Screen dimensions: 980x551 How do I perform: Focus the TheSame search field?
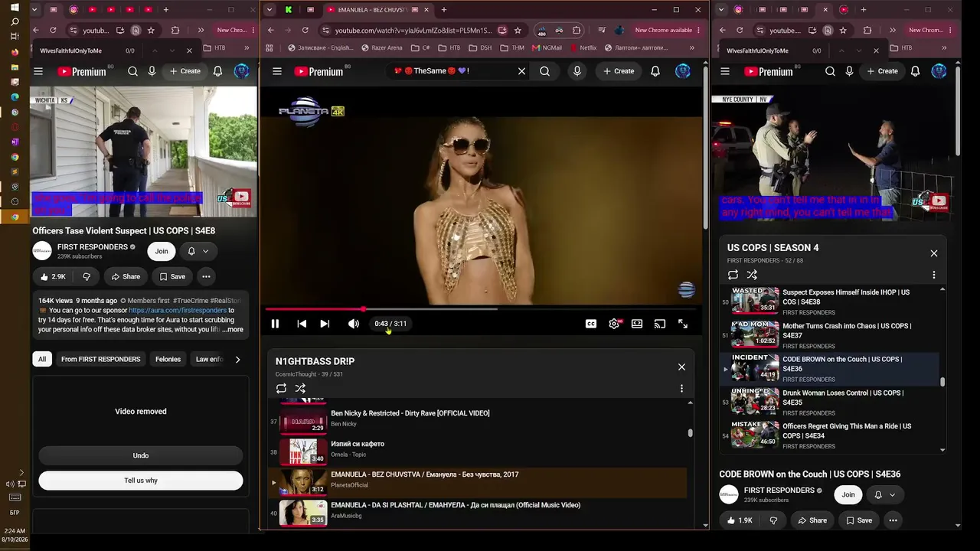click(452, 71)
